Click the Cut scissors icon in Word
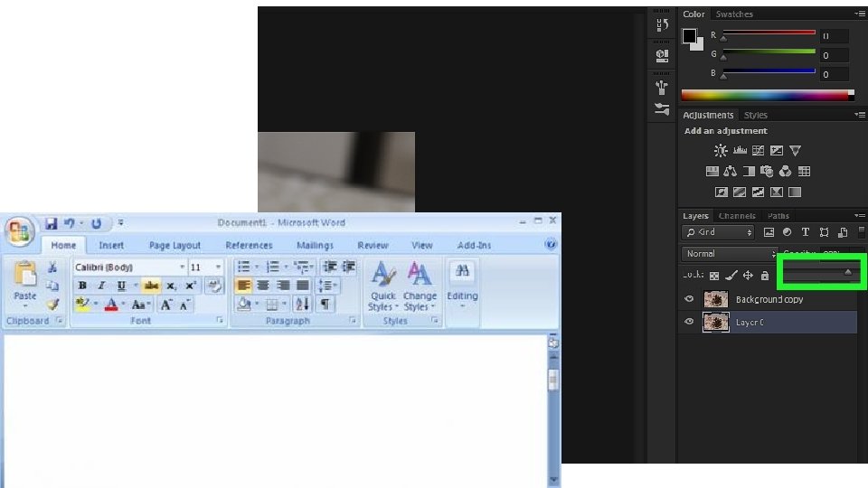The width and height of the screenshot is (868, 488). point(52,267)
